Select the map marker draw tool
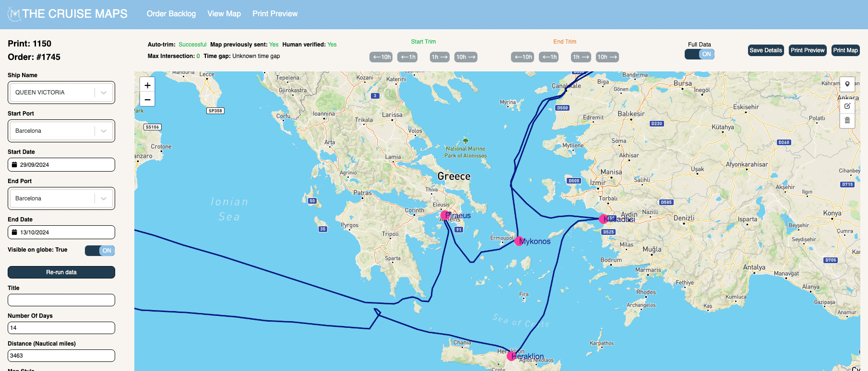This screenshot has height=371, width=868. point(847,84)
